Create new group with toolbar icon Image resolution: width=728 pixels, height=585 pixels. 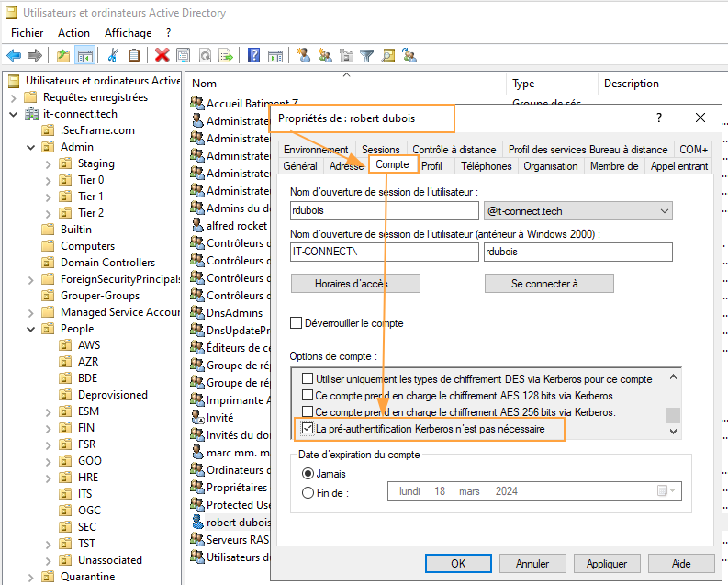pos(325,56)
